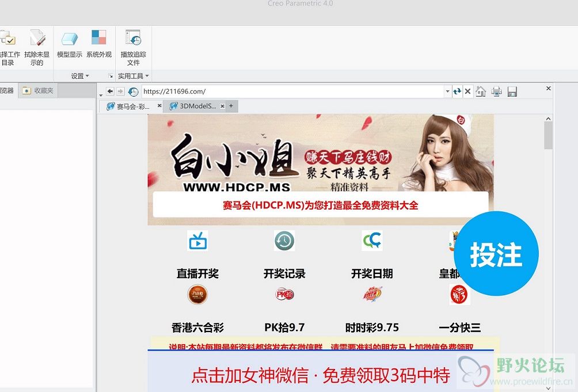Print the current web page
This screenshot has width=578, height=392.
pyautogui.click(x=496, y=91)
